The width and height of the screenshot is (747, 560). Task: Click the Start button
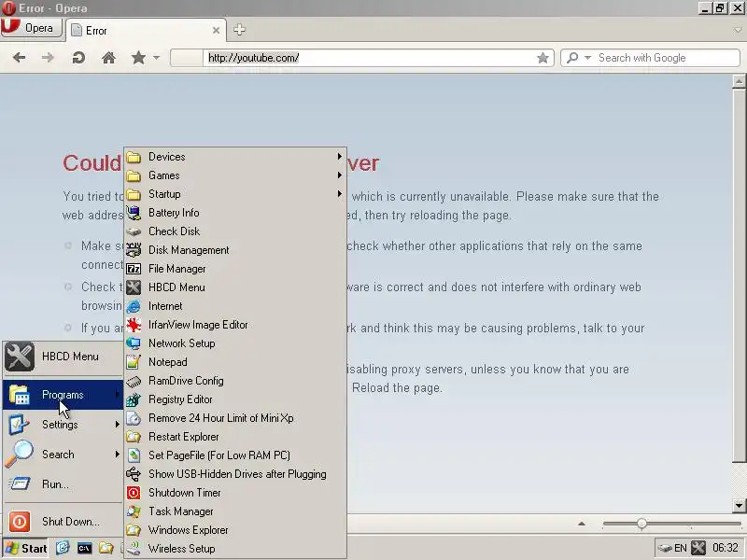pyautogui.click(x=26, y=549)
